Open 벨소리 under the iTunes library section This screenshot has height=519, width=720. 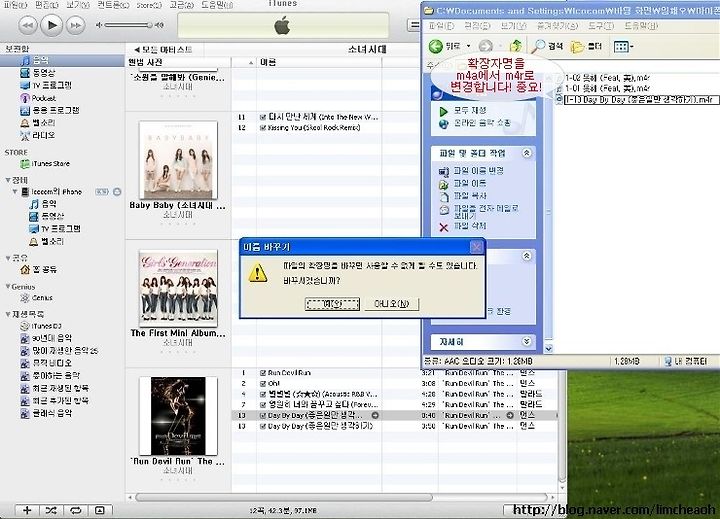click(x=44, y=123)
